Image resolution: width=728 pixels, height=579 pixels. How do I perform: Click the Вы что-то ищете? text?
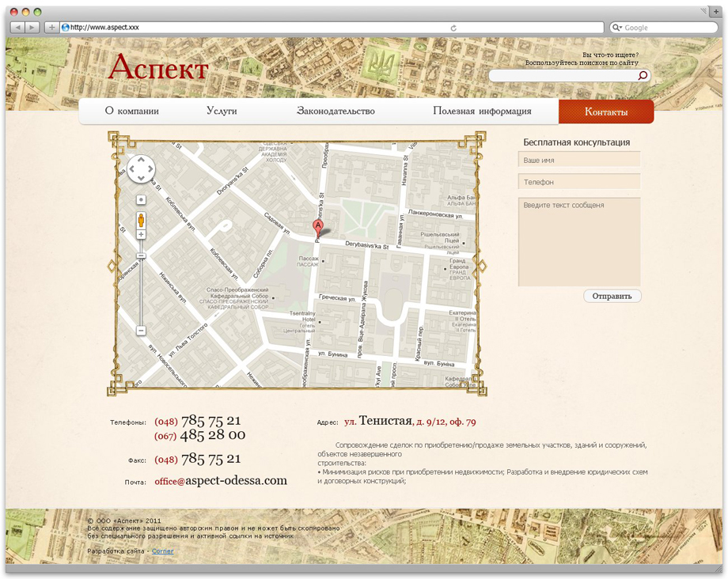pyautogui.click(x=610, y=55)
